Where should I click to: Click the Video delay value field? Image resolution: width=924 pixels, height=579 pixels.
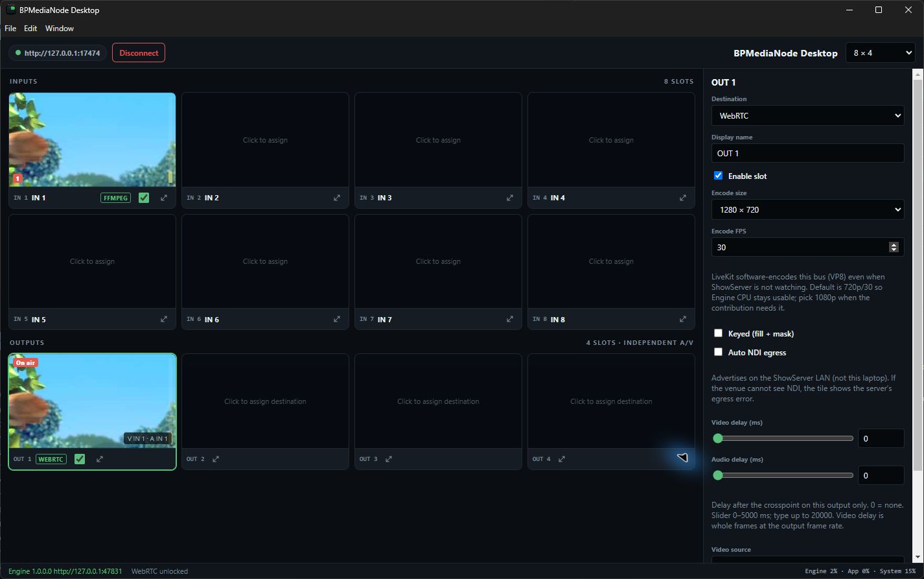(x=881, y=438)
